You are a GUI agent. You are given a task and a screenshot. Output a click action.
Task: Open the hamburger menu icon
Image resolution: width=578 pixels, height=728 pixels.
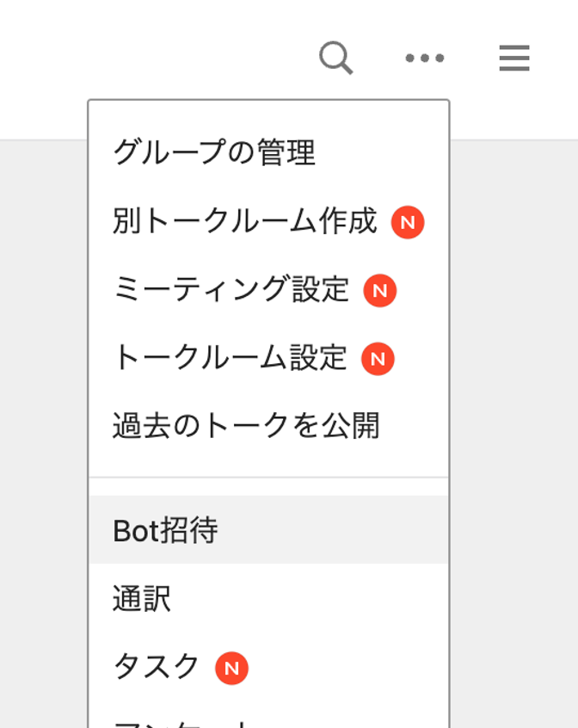click(514, 58)
